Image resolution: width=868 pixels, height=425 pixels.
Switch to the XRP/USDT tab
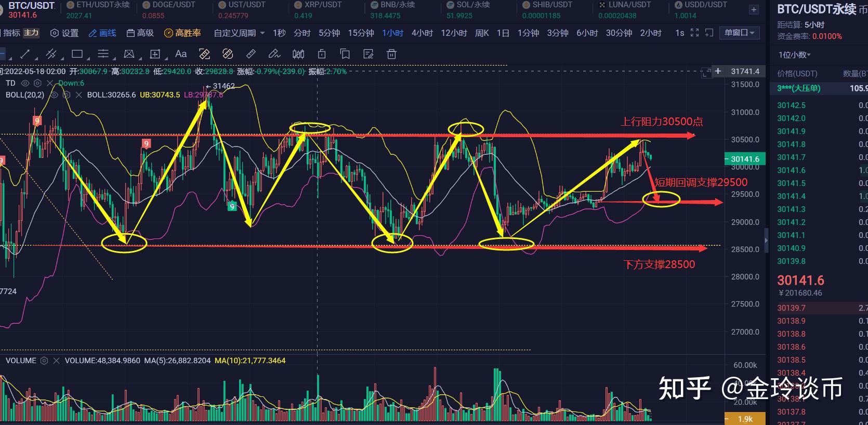[x=318, y=10]
